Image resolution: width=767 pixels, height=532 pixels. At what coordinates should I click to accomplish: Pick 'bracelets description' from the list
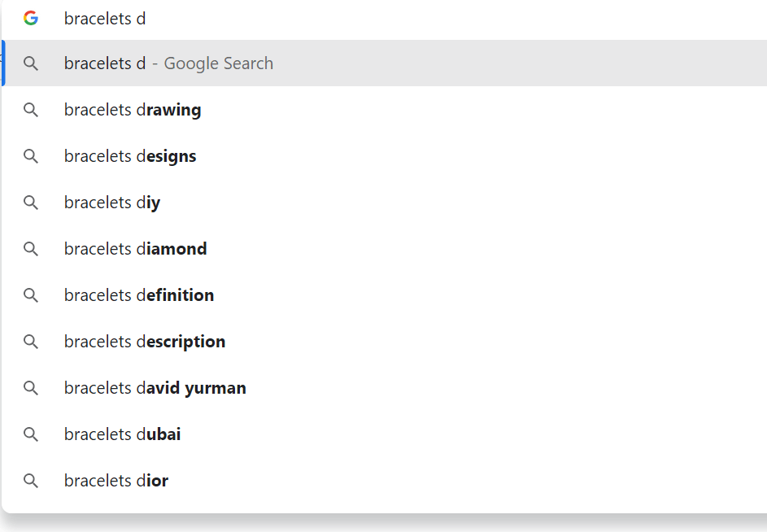click(x=385, y=341)
